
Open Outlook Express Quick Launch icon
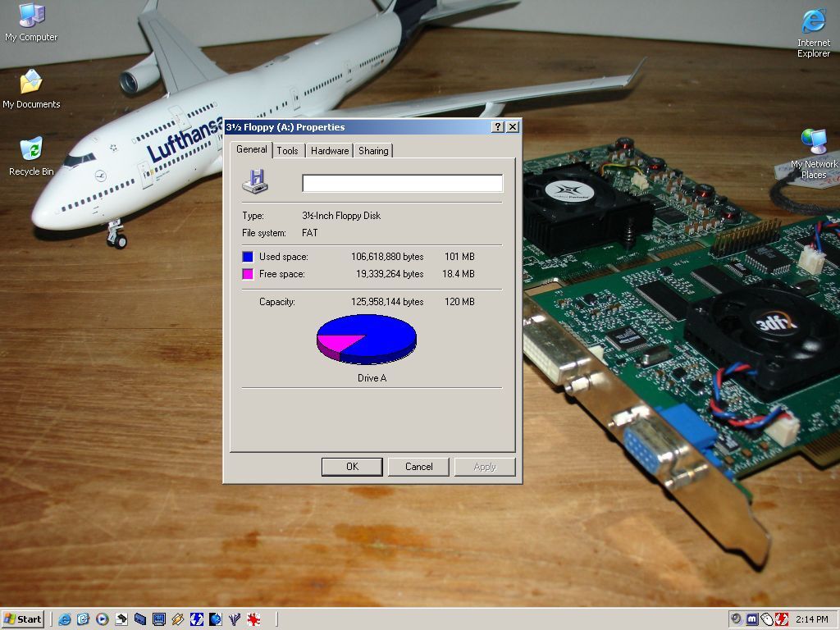pos(83,619)
